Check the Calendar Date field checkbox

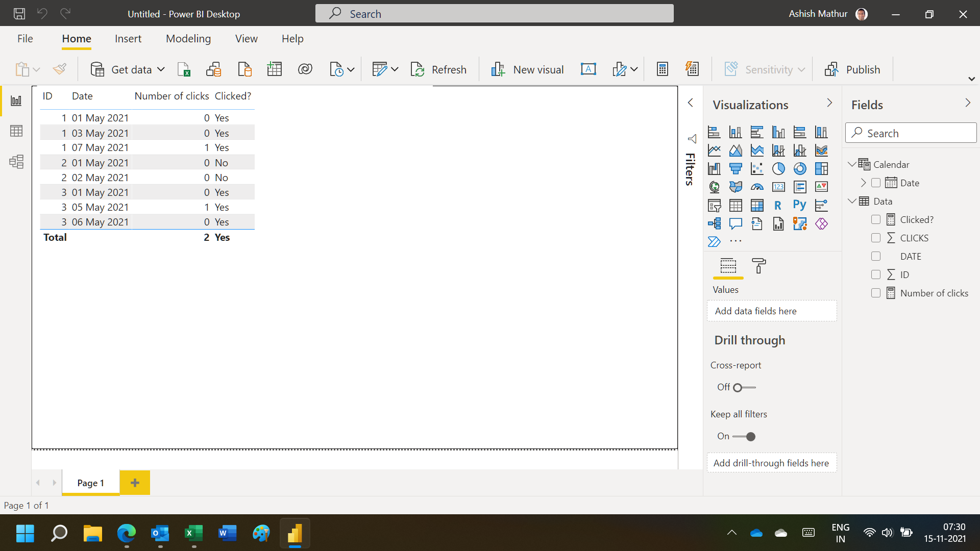click(876, 183)
